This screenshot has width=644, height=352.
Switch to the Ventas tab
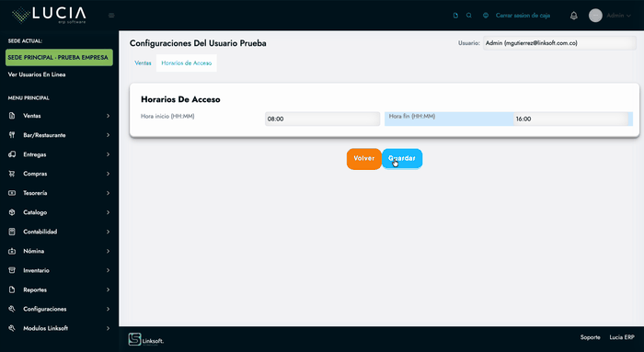point(143,62)
